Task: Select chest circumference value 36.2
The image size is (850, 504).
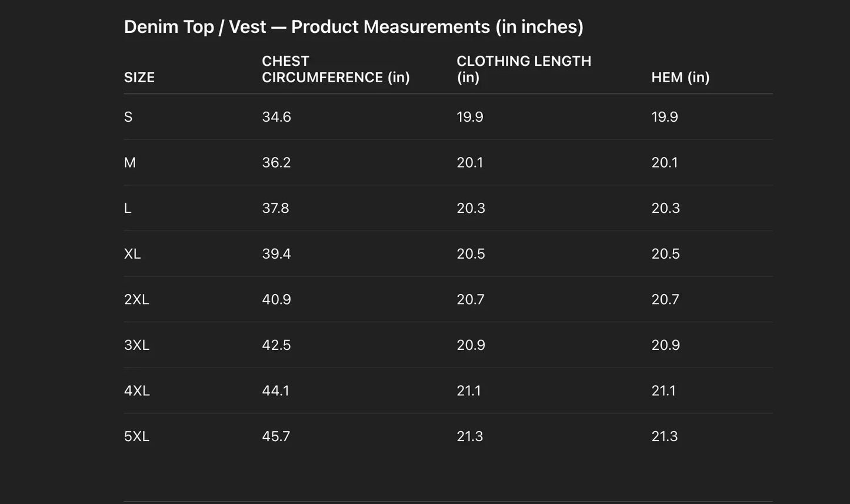Action: pyautogui.click(x=276, y=163)
